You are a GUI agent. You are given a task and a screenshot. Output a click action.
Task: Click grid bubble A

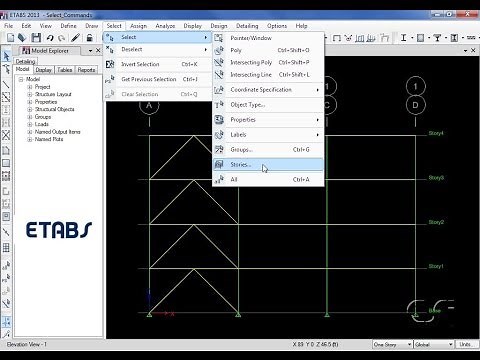pyautogui.click(x=149, y=106)
